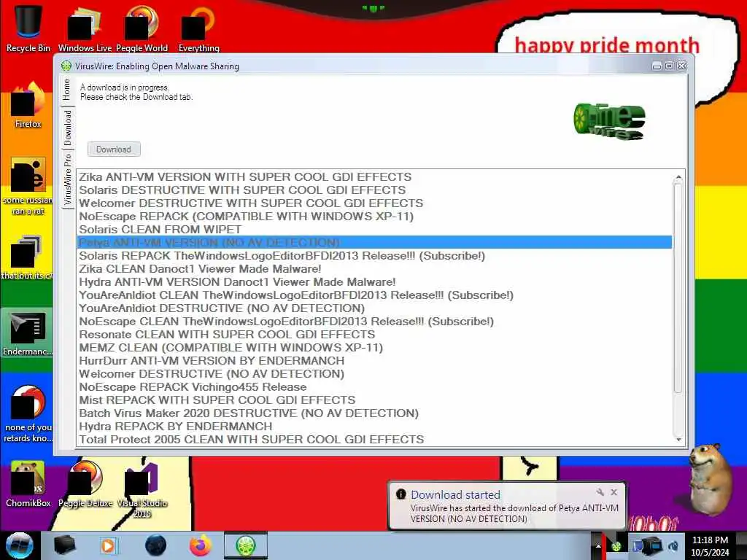Select 'Batch Virus Maker 2020 DESTRUCTIVE' row
Screen dimensions: 747x560
374,413
